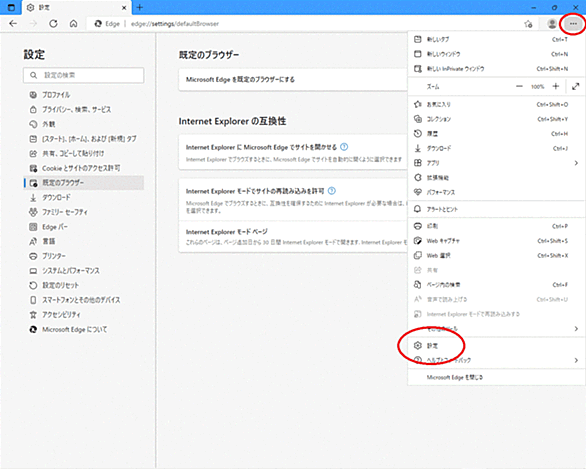The image size is (586, 469).
Task: Decrease zoom with the minus button
Action: pyautogui.click(x=519, y=86)
